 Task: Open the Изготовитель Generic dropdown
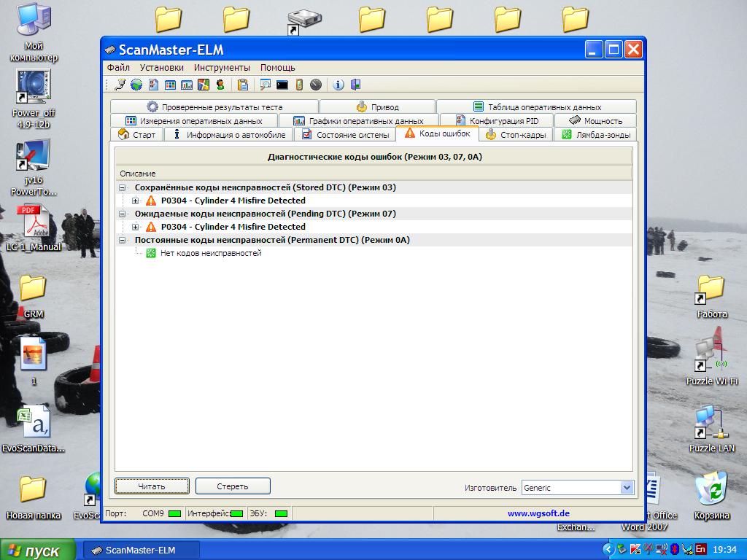[x=626, y=488]
